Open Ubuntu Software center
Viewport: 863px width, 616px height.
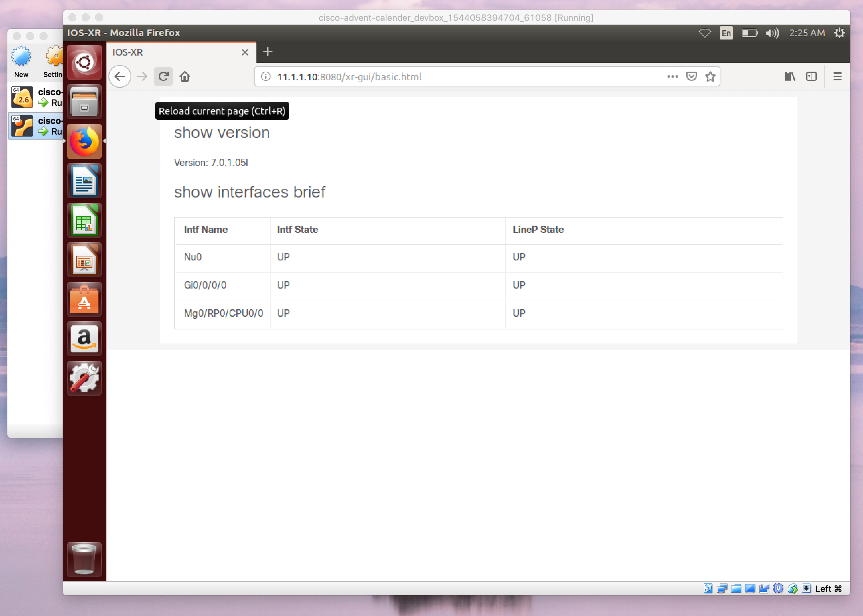coord(84,299)
